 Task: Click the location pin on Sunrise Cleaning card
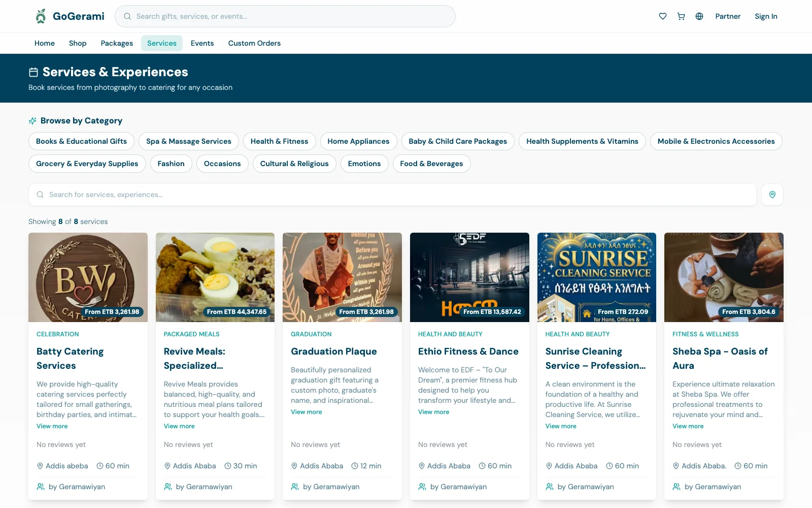pos(549,466)
